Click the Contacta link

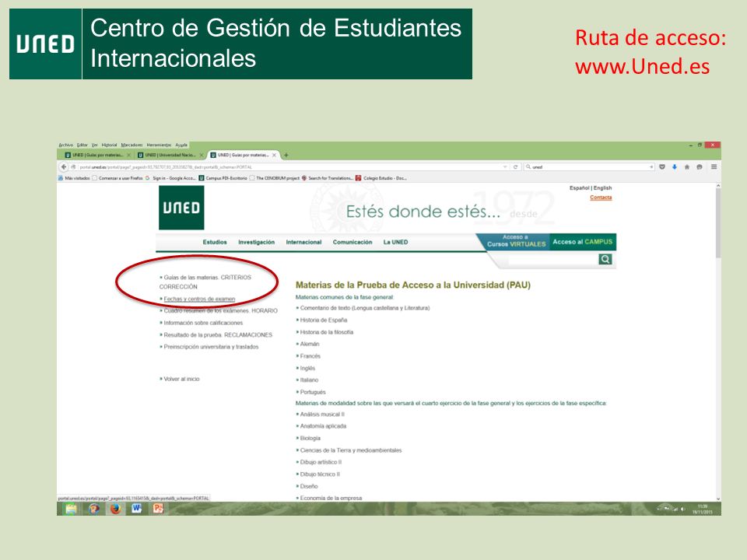pos(601,197)
